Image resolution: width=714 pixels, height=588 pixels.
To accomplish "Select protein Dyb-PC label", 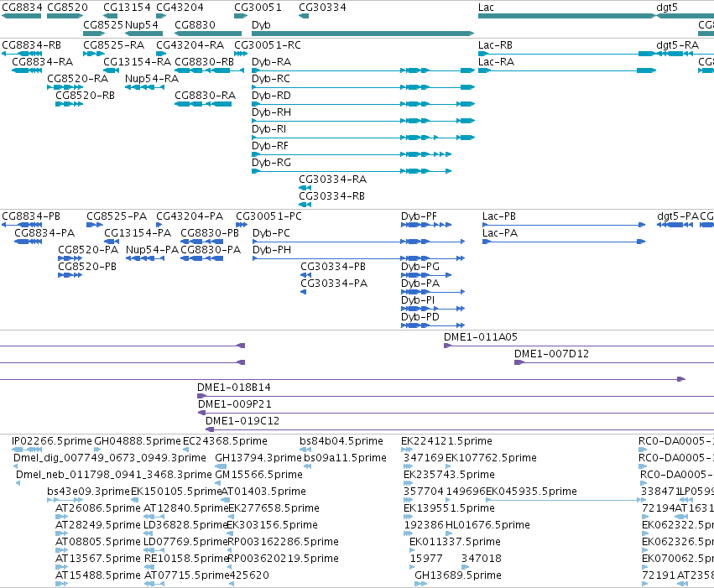I will [x=271, y=233].
